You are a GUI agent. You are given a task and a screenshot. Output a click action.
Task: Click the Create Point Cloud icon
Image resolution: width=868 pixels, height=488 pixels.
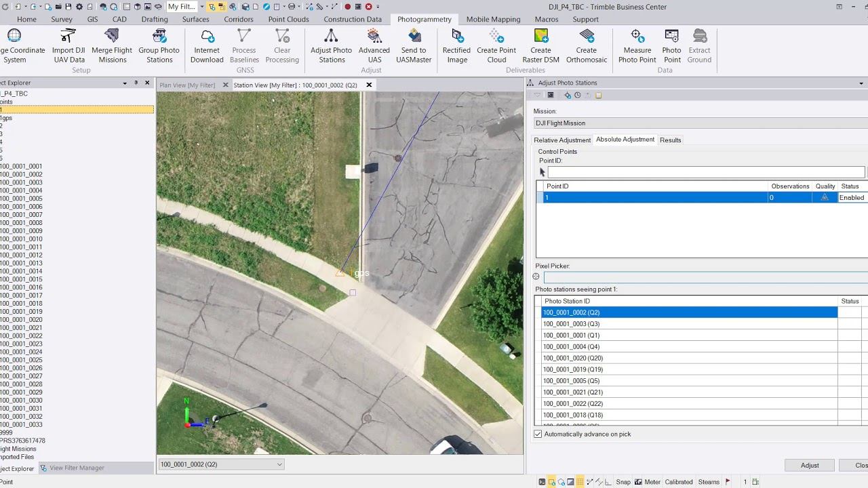click(x=496, y=45)
